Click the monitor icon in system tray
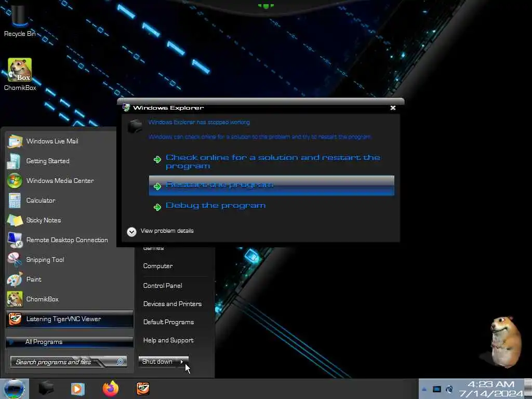 pyautogui.click(x=436, y=389)
